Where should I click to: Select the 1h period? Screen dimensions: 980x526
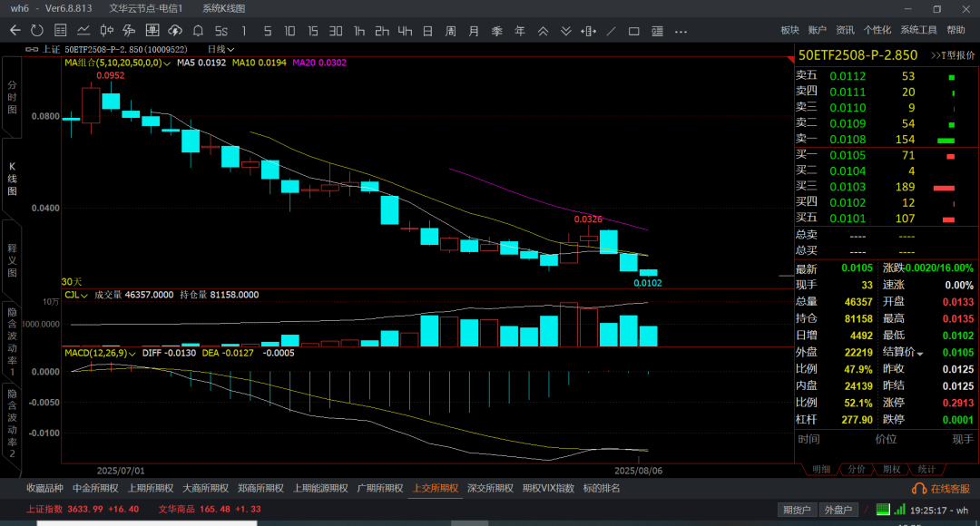[x=358, y=31]
